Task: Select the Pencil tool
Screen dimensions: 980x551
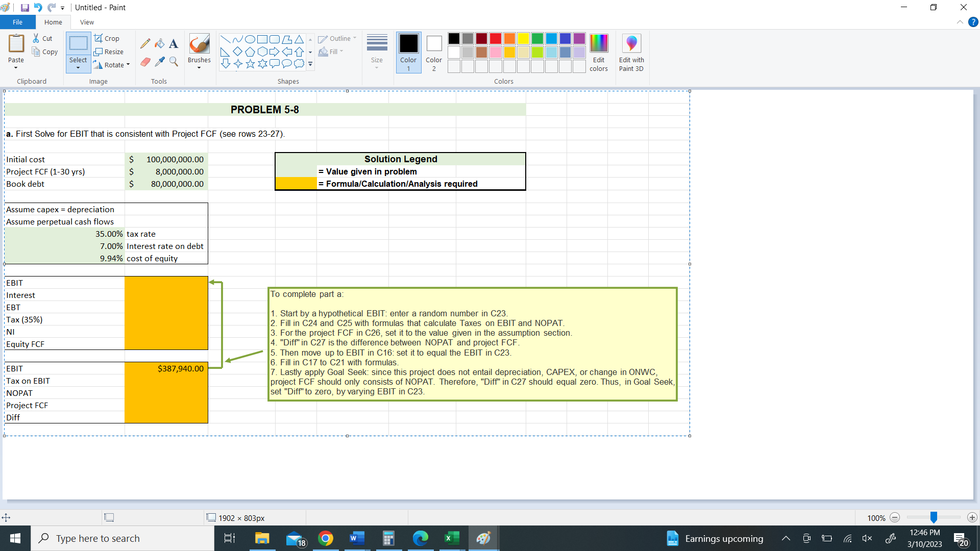Action: click(x=145, y=43)
